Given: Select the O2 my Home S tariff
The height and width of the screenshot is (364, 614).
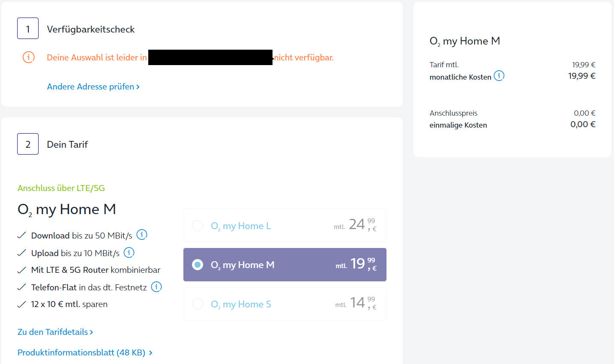Looking at the screenshot, I should [285, 304].
